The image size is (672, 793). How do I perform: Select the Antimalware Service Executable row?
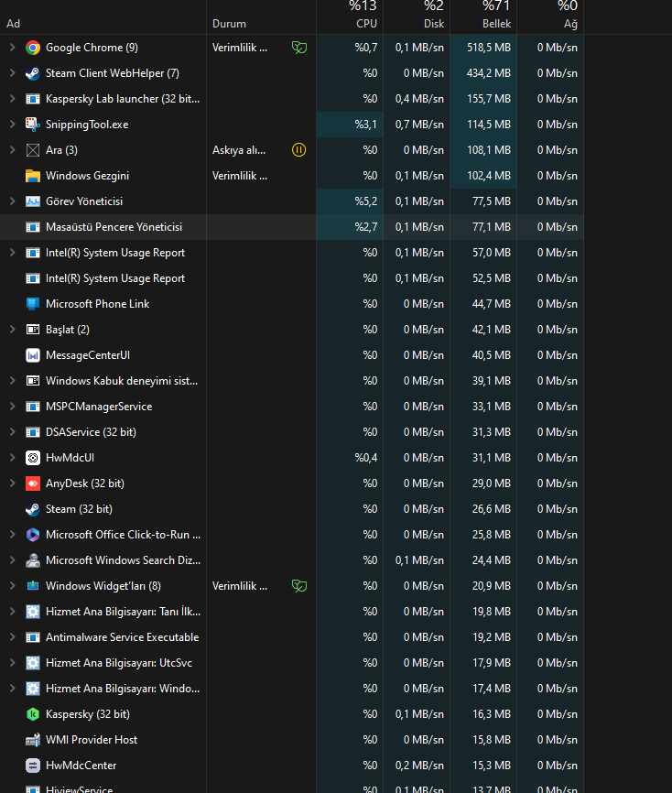(122, 637)
